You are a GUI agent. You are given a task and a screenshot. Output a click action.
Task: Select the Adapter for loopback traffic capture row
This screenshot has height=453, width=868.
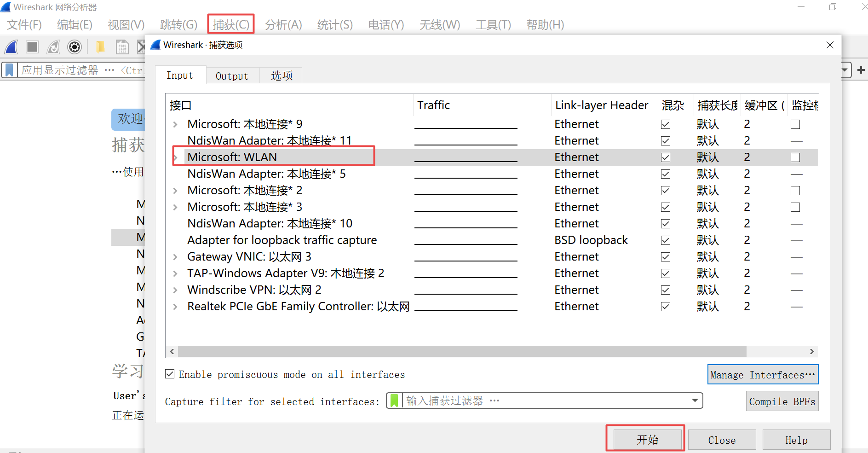(x=492, y=240)
